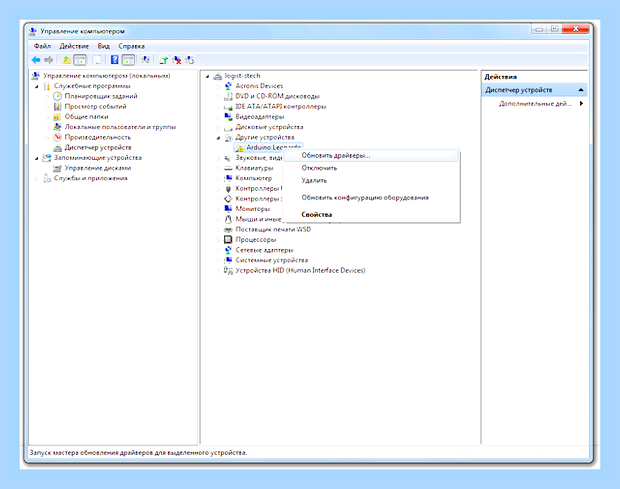Click the Локальные пользователи и группы icon
This screenshot has width=620, height=489.
(57, 127)
